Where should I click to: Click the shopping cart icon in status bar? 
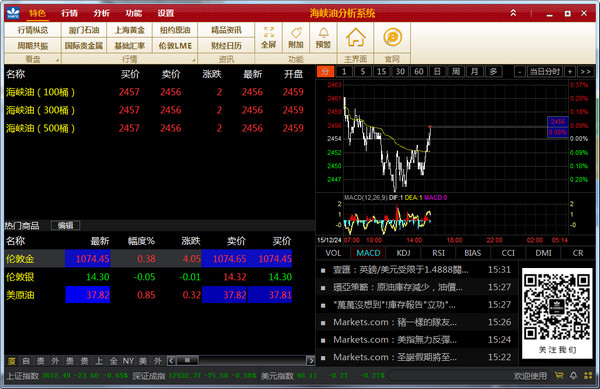pyautogui.click(x=559, y=376)
